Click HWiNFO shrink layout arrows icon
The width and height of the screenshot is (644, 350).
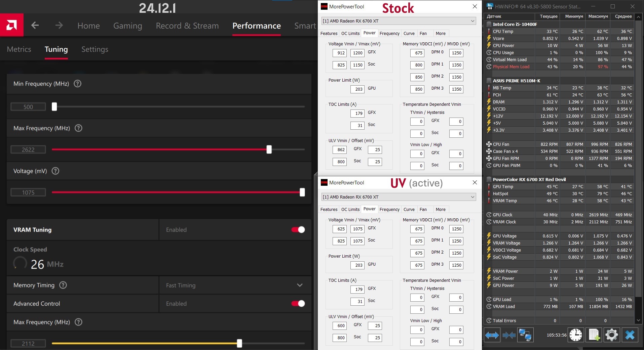509,335
